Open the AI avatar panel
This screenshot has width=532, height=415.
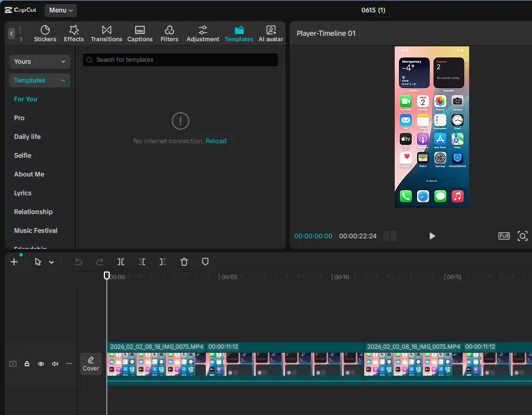(x=271, y=33)
